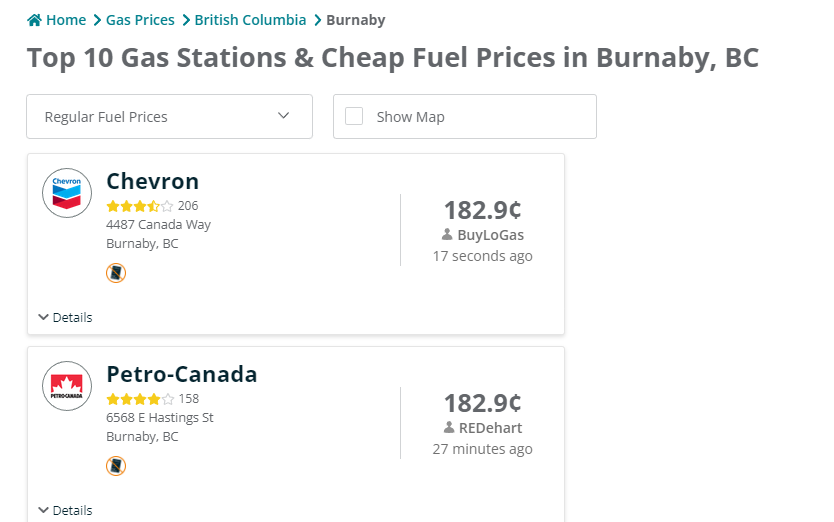Screen dimensions: 834x522
Task: Click the Petro-Canada station logo
Action: (67, 386)
